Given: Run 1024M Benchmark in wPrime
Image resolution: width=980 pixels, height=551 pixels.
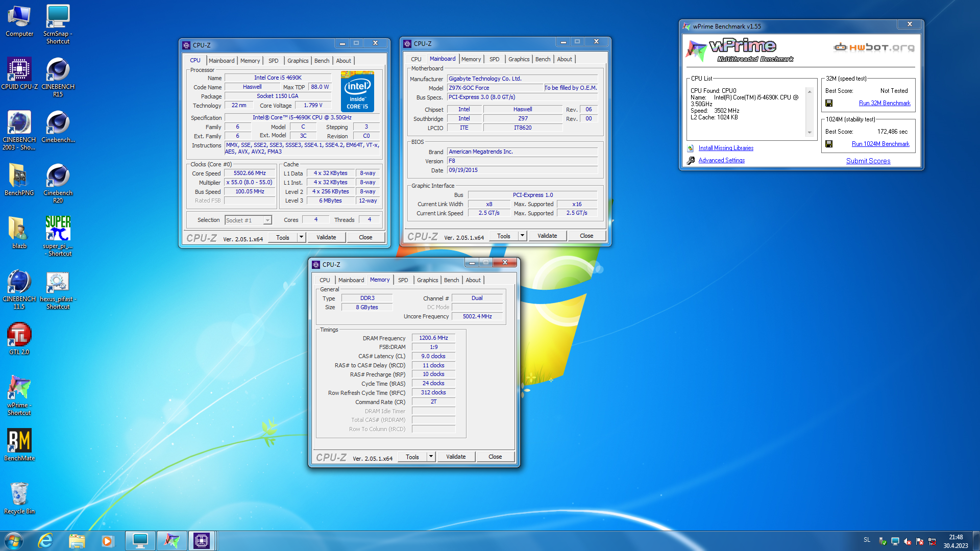Looking at the screenshot, I should (x=880, y=144).
